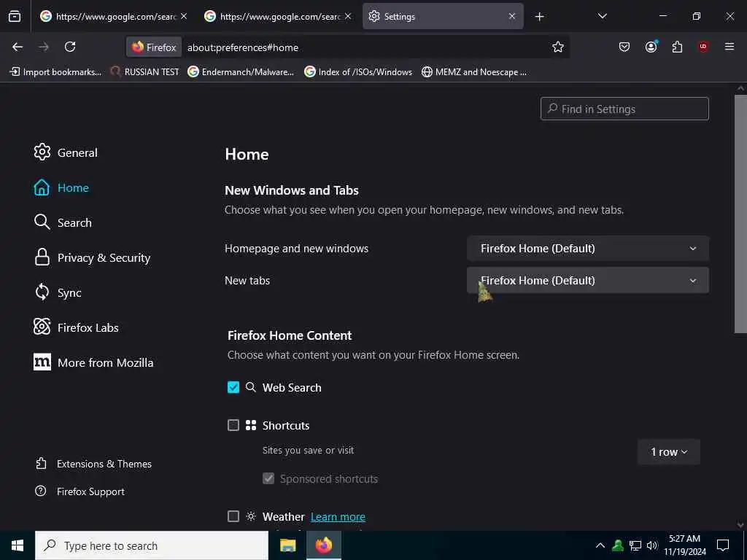Enable the Shortcuts checkbox
Viewport: 747px width, 560px height.
[233, 425]
